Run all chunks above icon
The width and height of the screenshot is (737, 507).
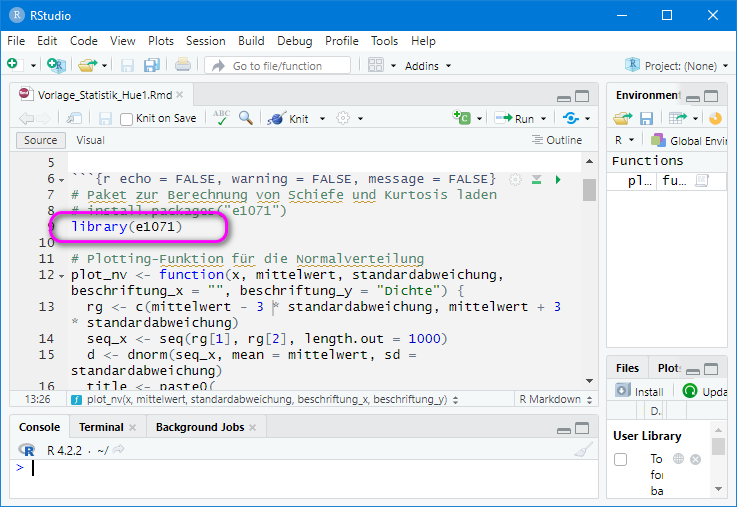tap(537, 179)
